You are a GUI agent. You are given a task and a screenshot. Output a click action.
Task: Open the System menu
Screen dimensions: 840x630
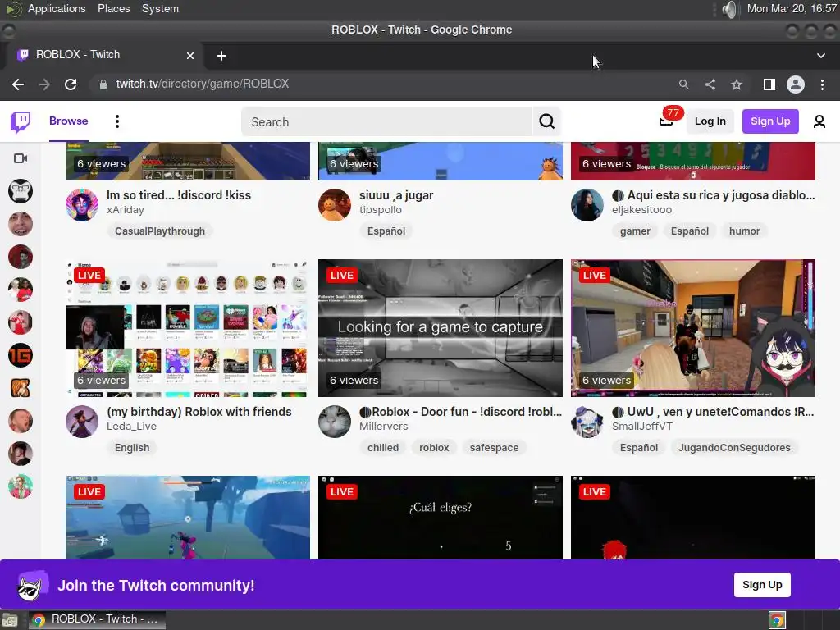coord(160,8)
